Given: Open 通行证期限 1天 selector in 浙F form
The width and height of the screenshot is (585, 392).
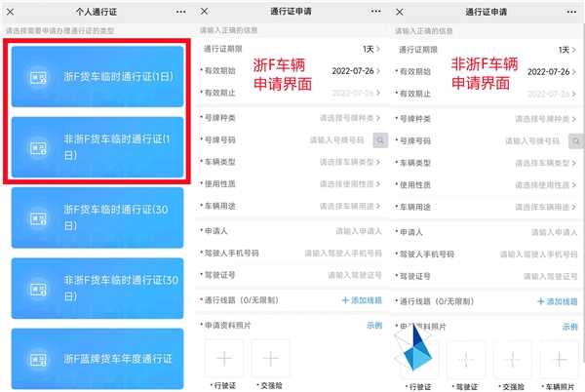Looking at the screenshot, I should pos(292,49).
